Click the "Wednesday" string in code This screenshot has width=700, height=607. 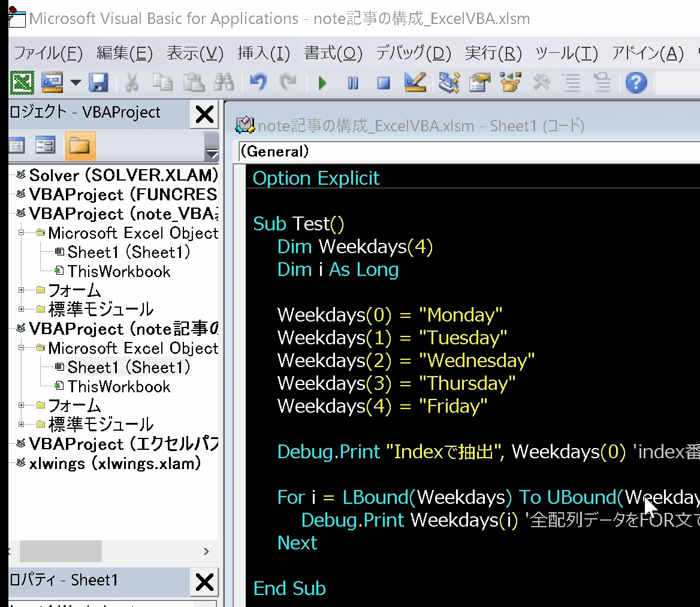coord(476,360)
